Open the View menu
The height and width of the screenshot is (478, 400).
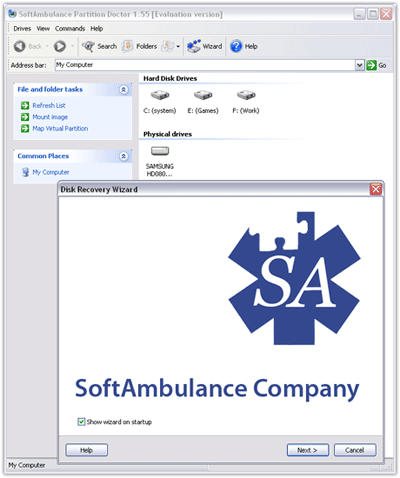43,29
